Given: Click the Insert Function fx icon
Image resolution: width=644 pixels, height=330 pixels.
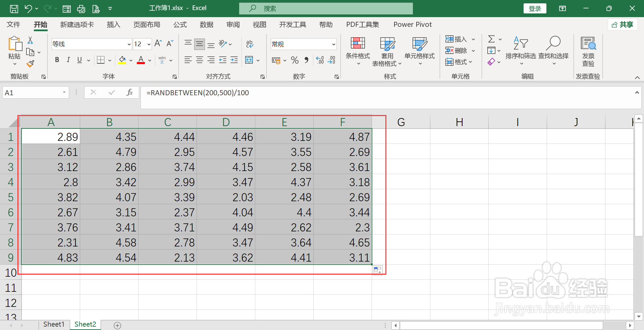Looking at the screenshot, I should [x=129, y=93].
